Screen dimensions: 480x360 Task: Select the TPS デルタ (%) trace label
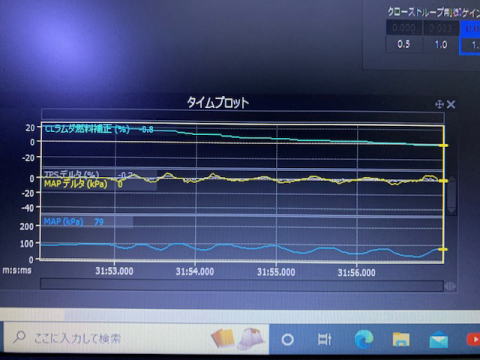coord(72,174)
